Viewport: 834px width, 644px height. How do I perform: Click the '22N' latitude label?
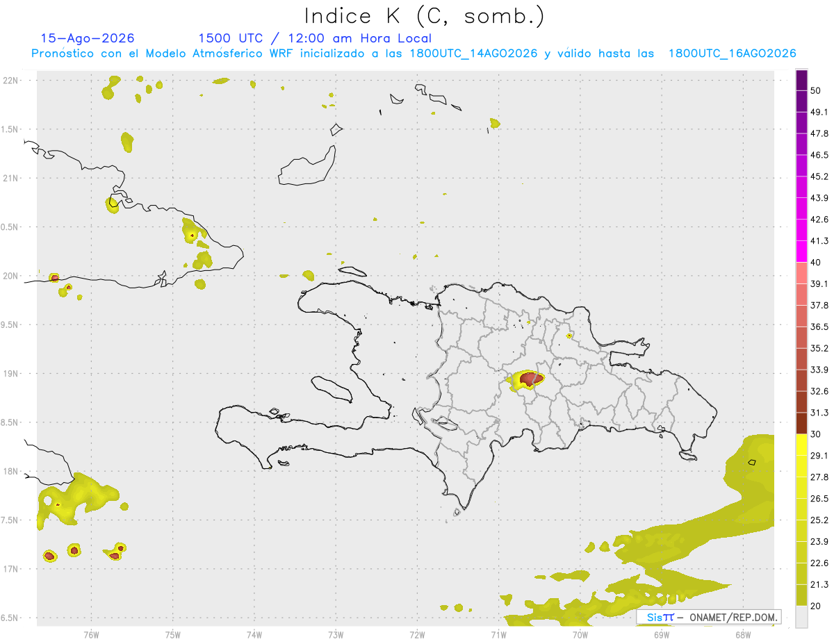coord(11,81)
